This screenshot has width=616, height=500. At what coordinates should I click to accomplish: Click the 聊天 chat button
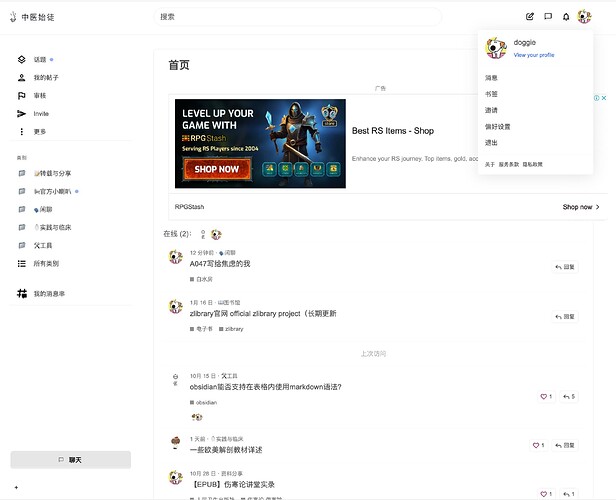pyautogui.click(x=71, y=460)
